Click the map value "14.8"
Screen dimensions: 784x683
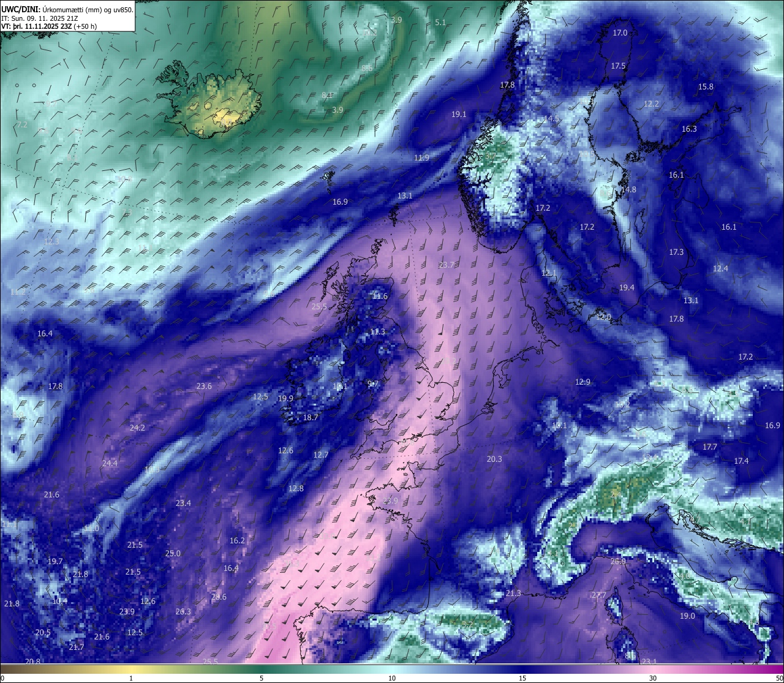click(x=628, y=190)
